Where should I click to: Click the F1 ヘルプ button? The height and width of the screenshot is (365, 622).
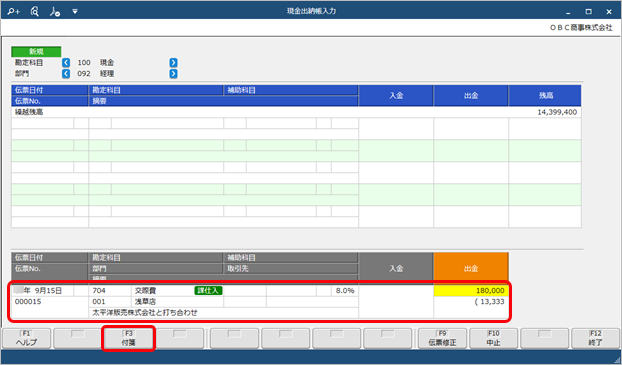click(x=27, y=338)
